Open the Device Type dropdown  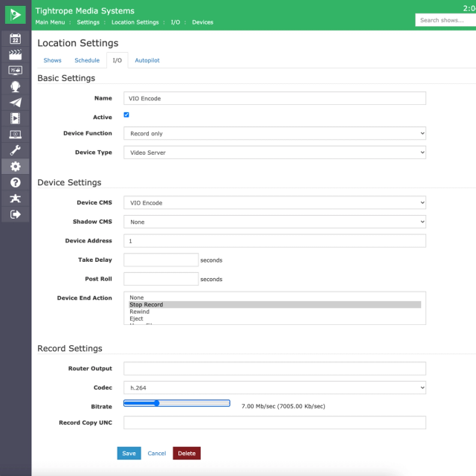[x=274, y=152]
